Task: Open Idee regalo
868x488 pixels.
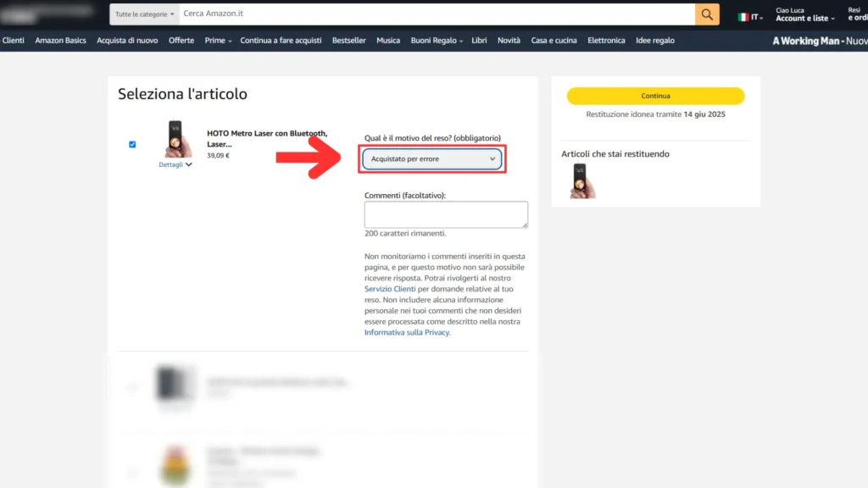Action: tap(655, 41)
